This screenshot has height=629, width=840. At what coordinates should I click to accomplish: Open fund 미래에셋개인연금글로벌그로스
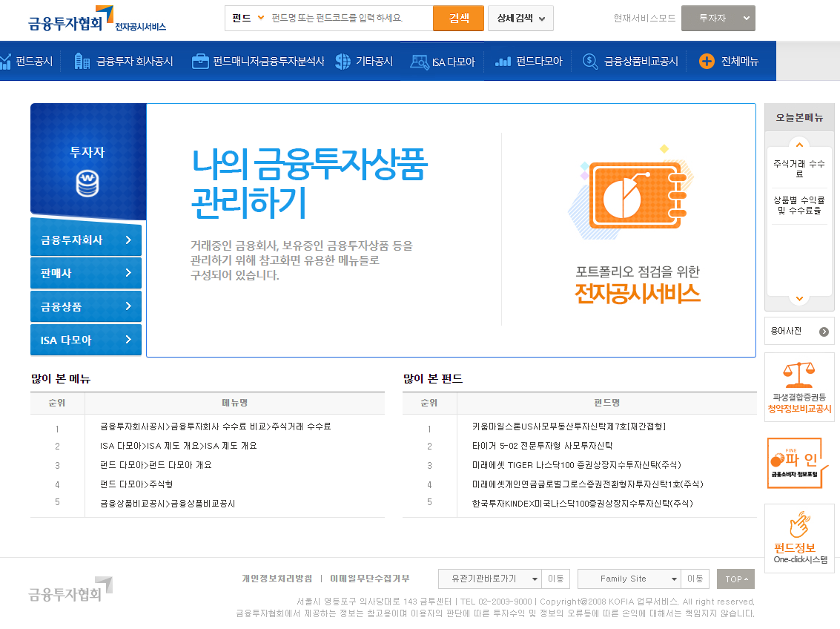[588, 484]
